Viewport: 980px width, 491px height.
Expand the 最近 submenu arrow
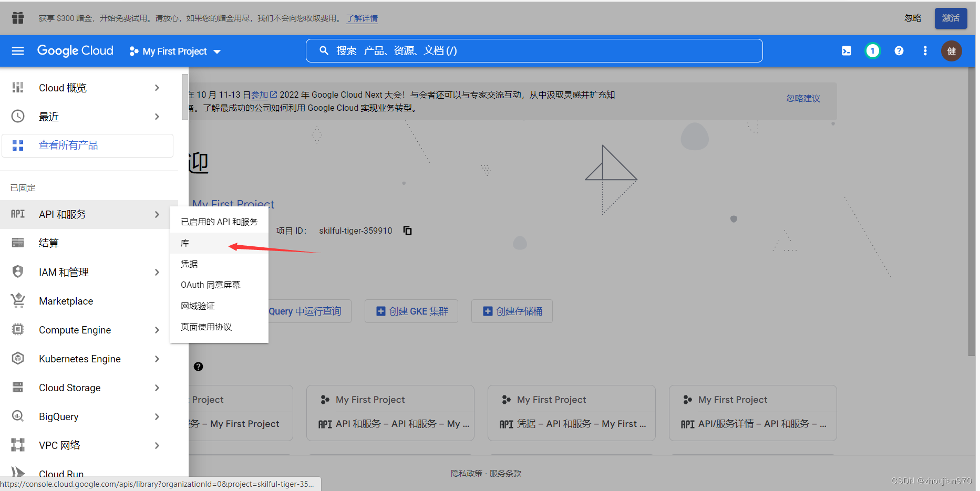pos(157,117)
